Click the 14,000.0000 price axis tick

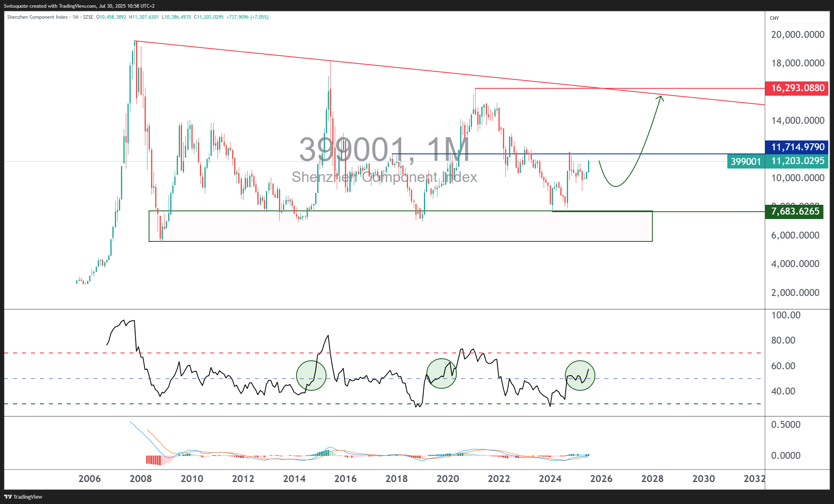[x=798, y=121]
